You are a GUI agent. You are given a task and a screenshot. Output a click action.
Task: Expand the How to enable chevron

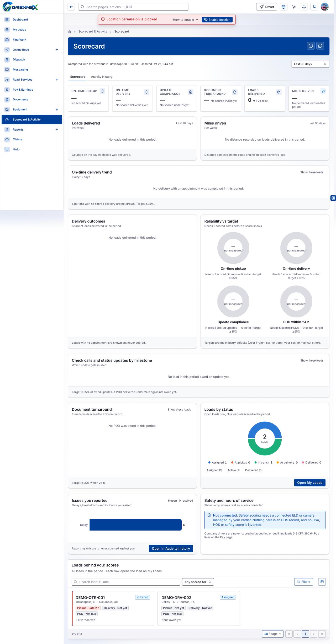[x=197, y=20]
